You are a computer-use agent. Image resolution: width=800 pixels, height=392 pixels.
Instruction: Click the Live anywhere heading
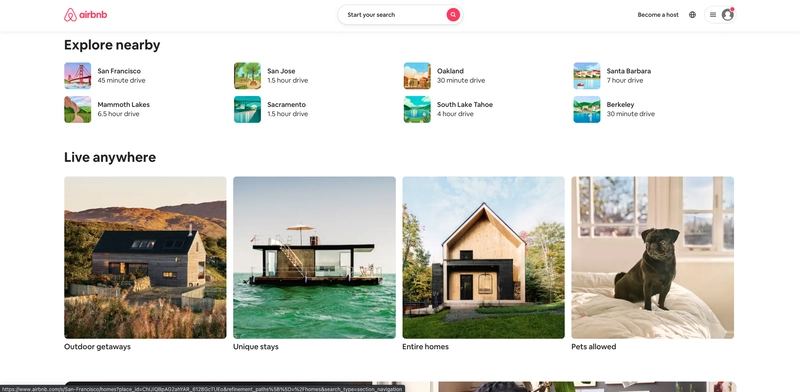[x=110, y=157]
